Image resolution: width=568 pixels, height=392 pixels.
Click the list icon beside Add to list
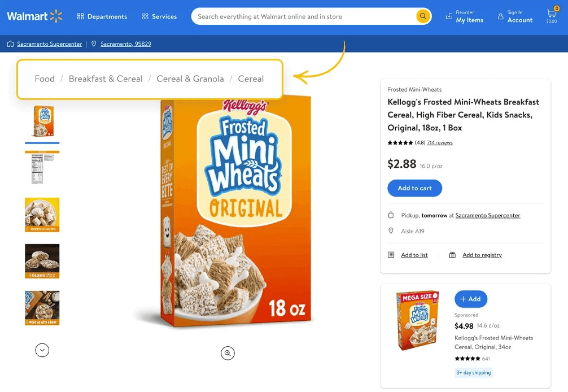(391, 255)
